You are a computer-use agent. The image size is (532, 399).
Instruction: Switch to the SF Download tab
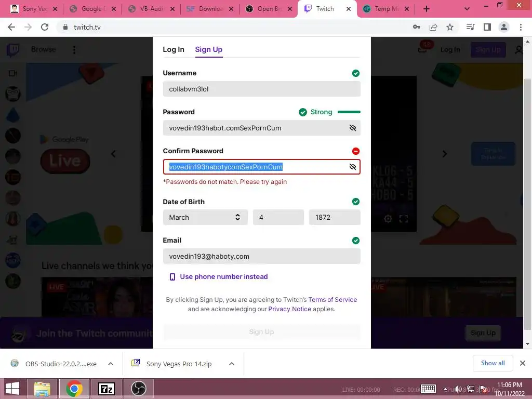coord(210,9)
